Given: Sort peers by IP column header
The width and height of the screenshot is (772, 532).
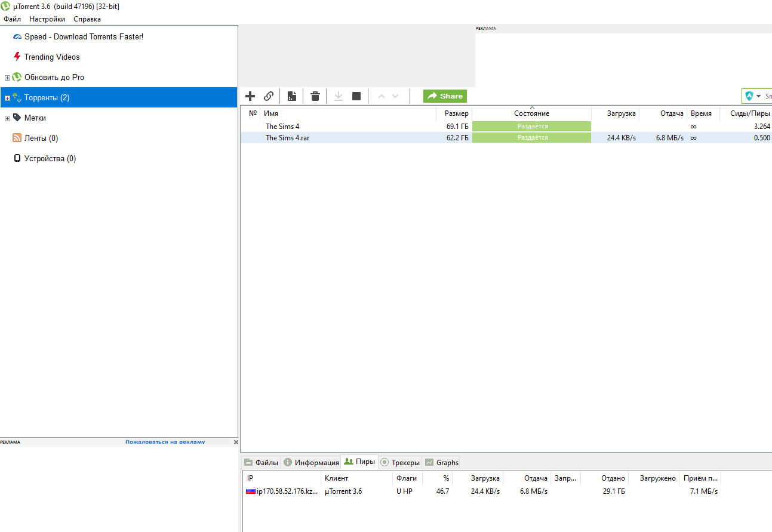Looking at the screenshot, I should click(282, 478).
